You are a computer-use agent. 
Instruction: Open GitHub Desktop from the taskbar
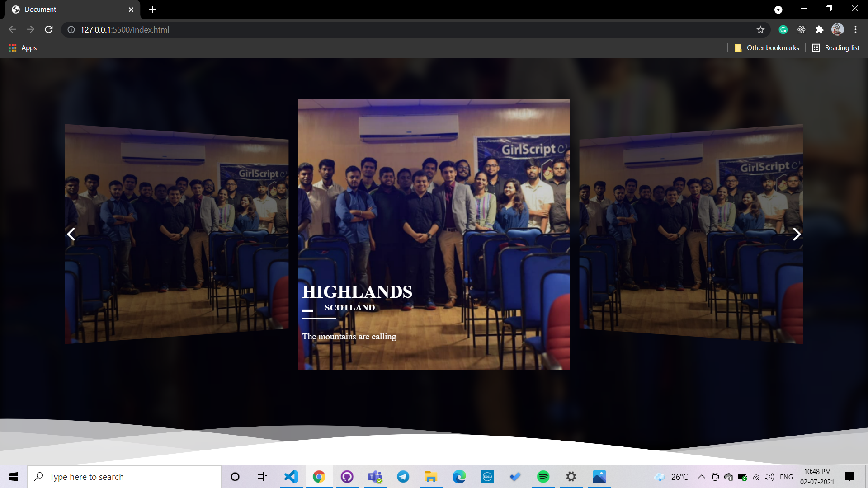point(347,477)
